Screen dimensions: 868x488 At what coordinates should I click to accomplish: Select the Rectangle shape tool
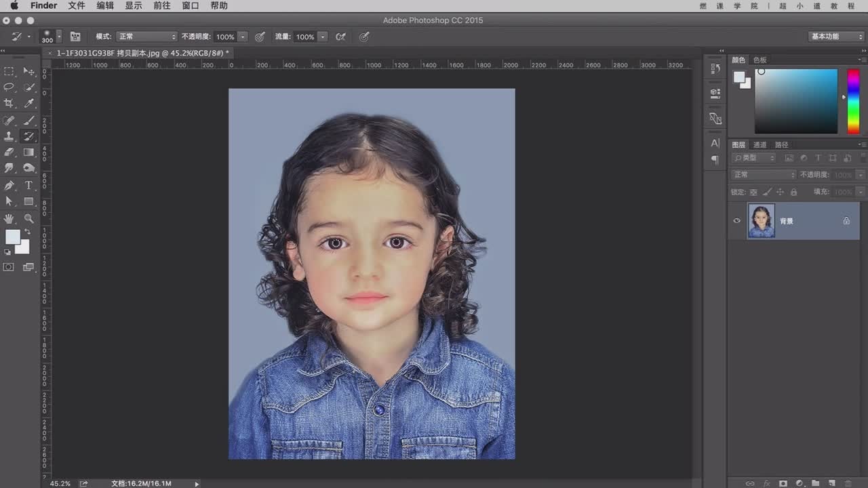tap(29, 201)
